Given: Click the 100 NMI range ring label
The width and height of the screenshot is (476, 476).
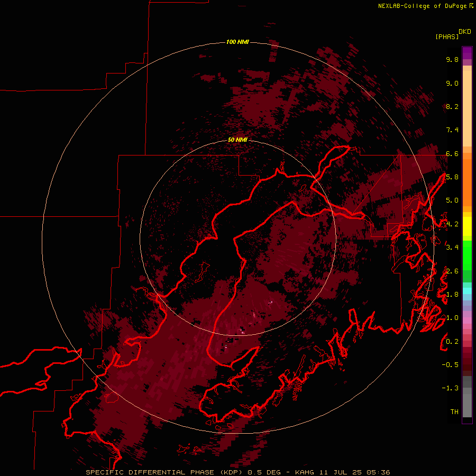Looking at the screenshot, I should click(x=237, y=42).
